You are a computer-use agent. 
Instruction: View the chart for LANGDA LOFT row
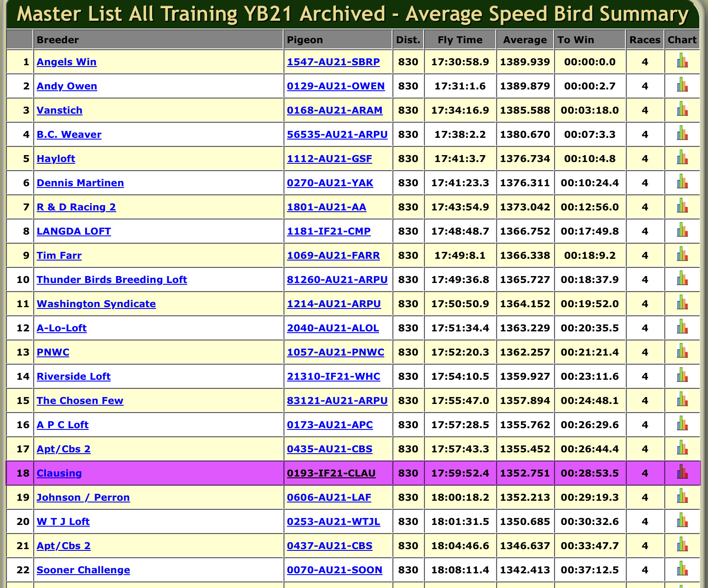point(682,231)
